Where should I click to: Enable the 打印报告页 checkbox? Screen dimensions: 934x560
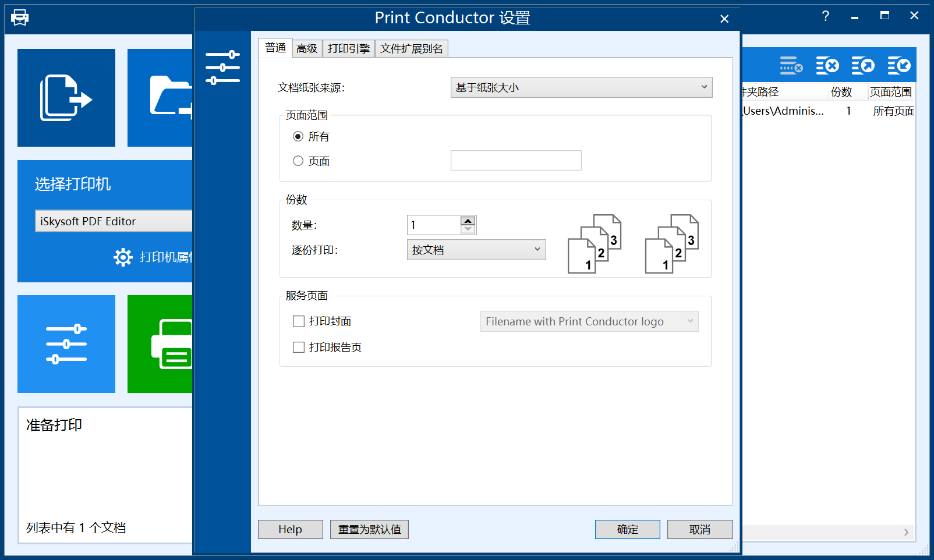[x=299, y=348]
